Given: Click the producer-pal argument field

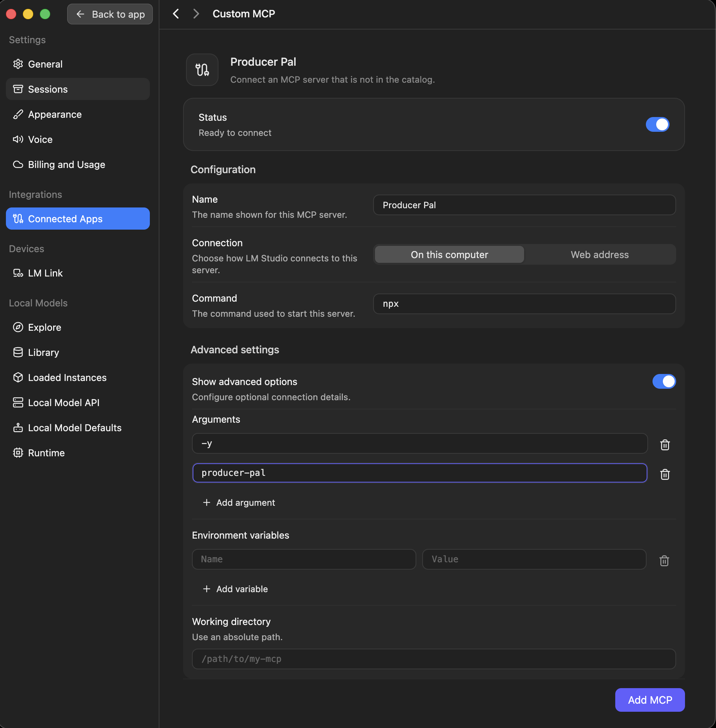Looking at the screenshot, I should tap(420, 473).
